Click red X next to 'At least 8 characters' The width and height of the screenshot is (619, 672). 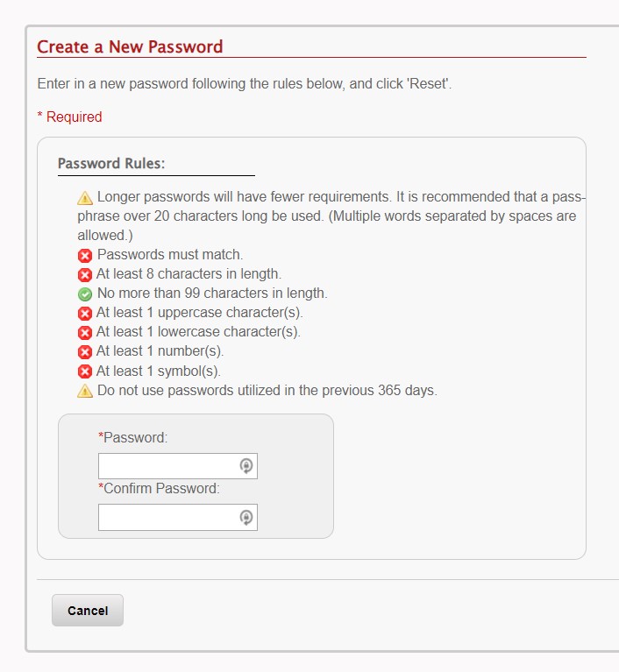point(85,274)
